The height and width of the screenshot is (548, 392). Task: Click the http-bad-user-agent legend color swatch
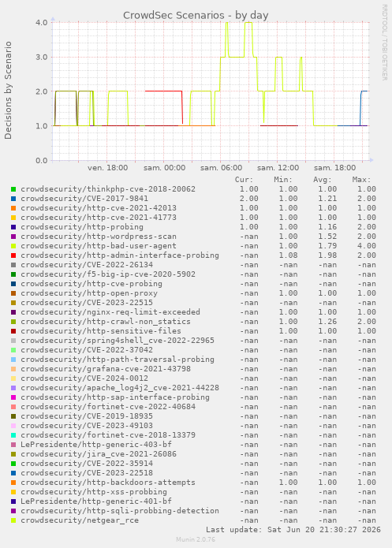coord(13,246)
